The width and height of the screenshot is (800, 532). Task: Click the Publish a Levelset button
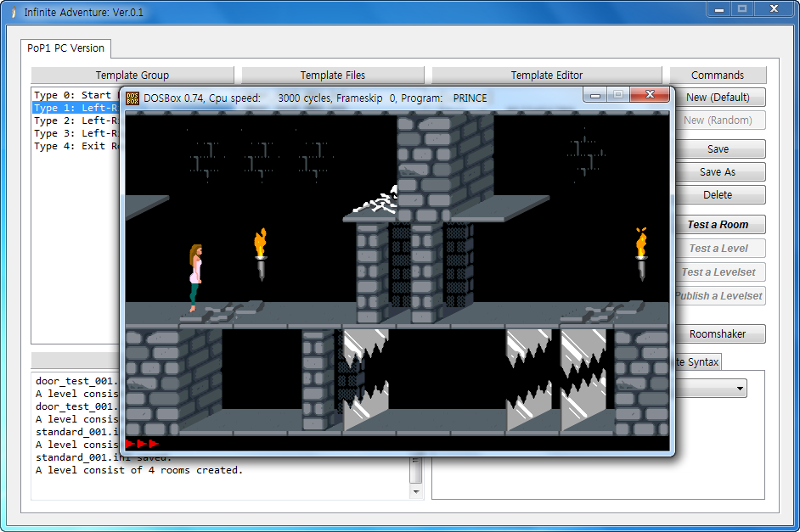click(718, 296)
